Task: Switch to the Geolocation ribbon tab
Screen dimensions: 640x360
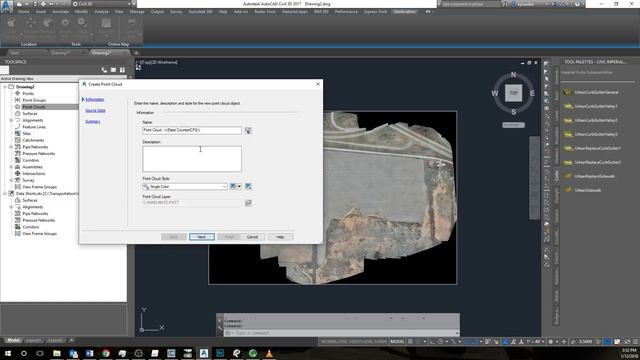Action: (x=404, y=12)
